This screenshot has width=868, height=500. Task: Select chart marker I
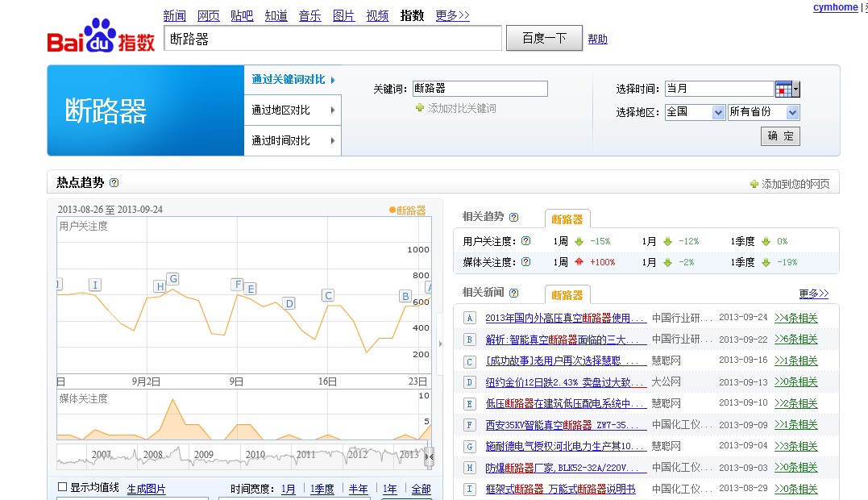point(95,285)
